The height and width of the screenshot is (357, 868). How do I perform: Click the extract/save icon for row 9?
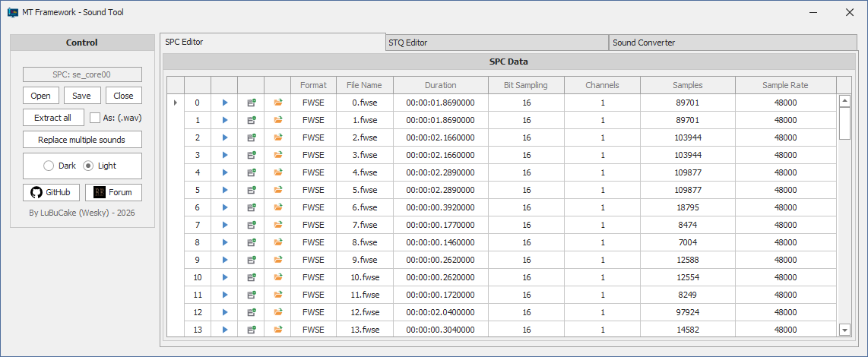click(252, 260)
